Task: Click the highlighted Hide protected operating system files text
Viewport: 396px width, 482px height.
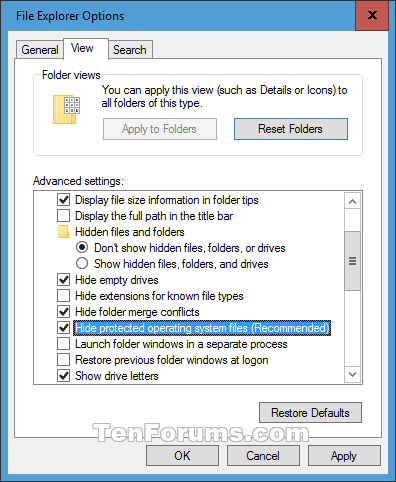Action: [202, 328]
